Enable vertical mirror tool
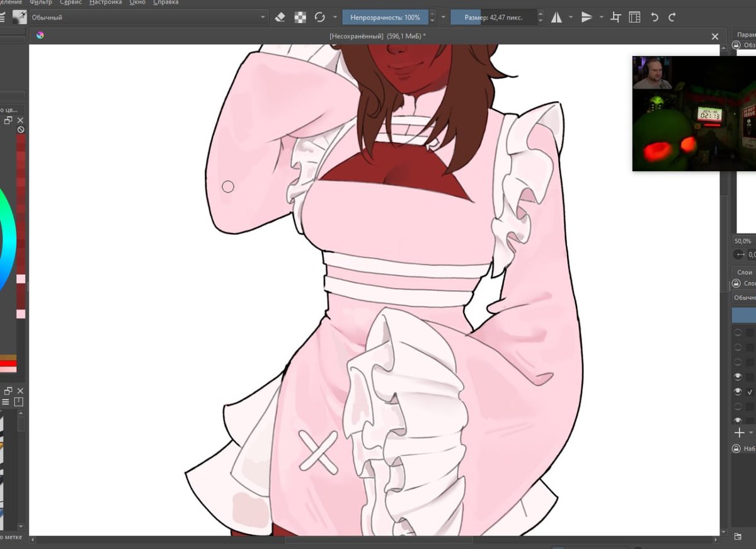This screenshot has width=756, height=549. [x=587, y=17]
